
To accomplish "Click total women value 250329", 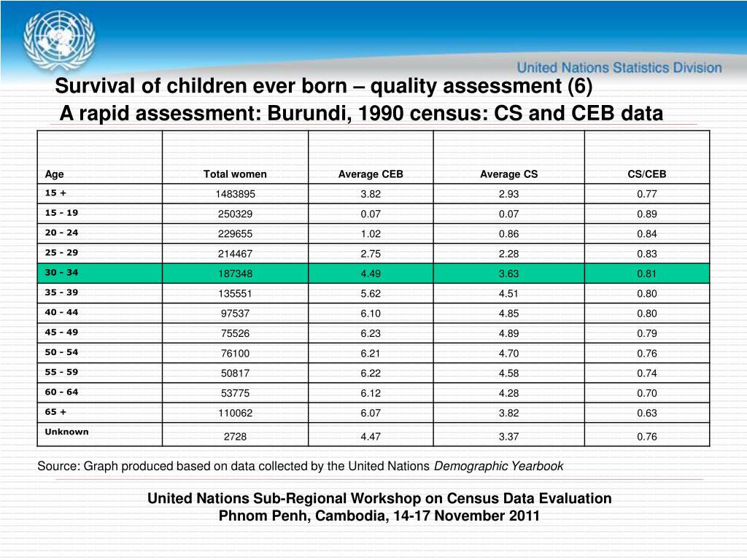I will pos(236,214).
